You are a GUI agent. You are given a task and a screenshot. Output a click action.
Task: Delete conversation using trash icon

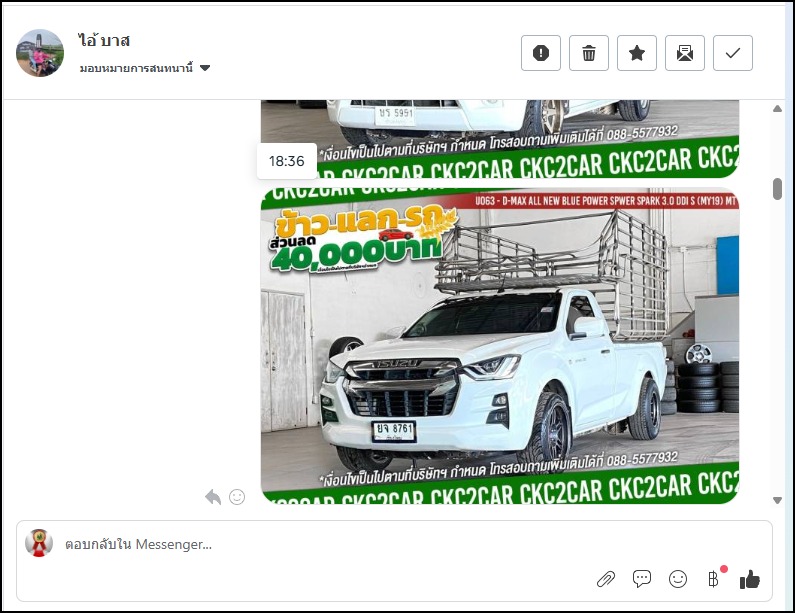[x=589, y=53]
